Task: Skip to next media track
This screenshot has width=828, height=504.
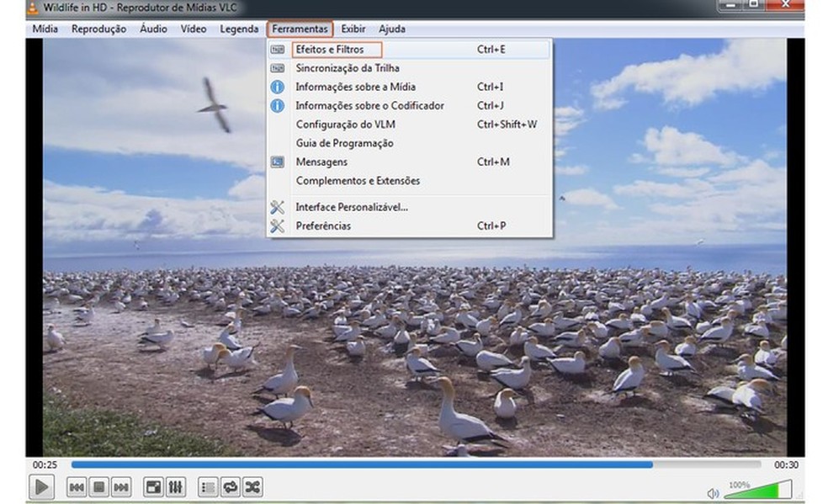Action: point(120,486)
